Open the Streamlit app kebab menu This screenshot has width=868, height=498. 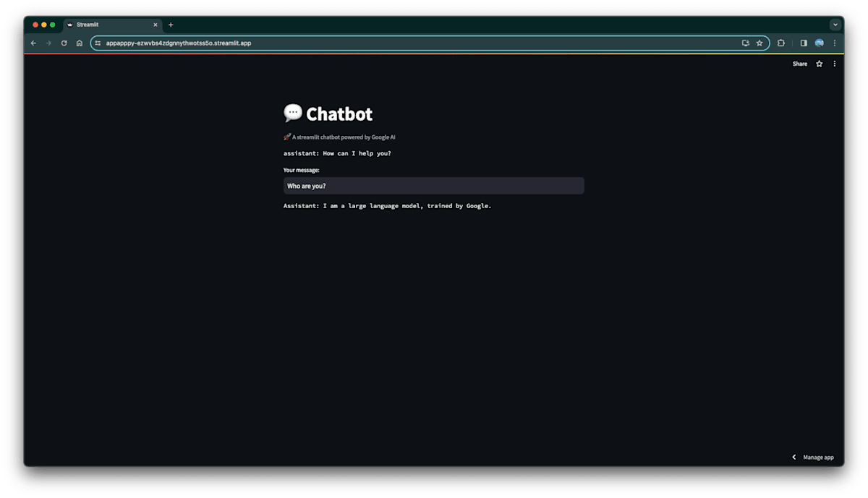pyautogui.click(x=835, y=64)
